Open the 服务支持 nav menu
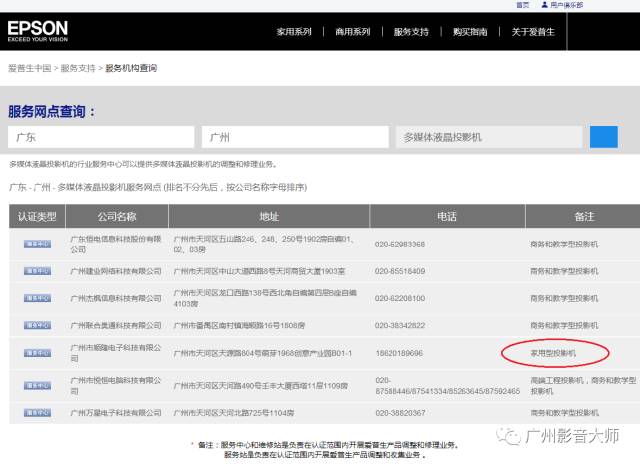This screenshot has width=640, height=464. click(411, 32)
